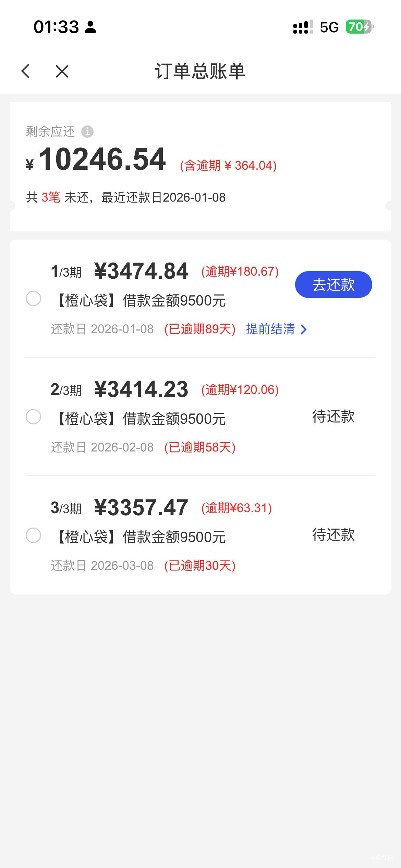
Task: Open the 提前结清 link
Action: (x=270, y=329)
